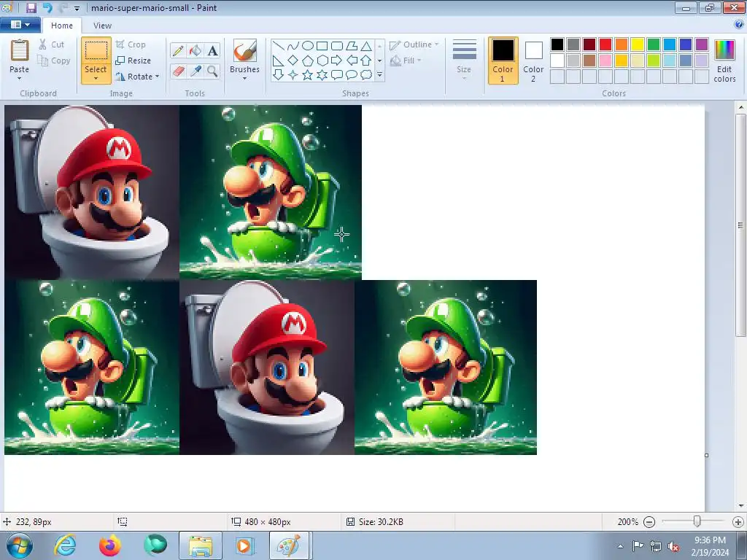Switch to the Home ribbon tab
The height and width of the screenshot is (560, 747).
point(62,26)
